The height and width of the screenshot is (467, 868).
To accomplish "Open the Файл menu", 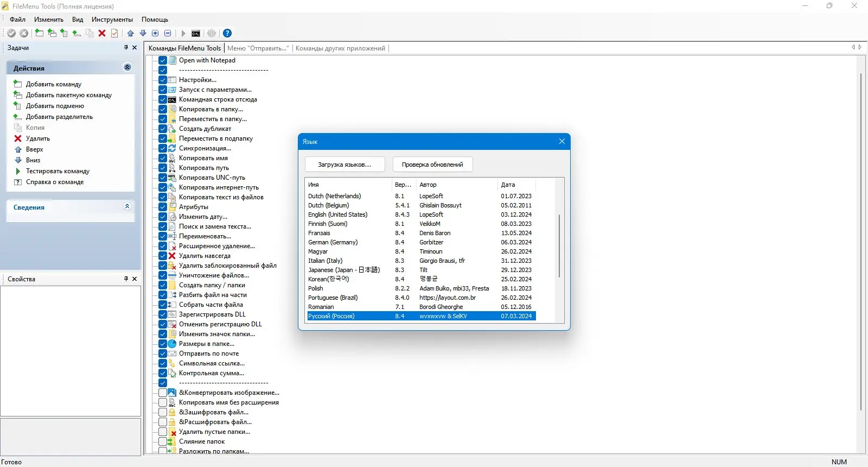I will (18, 20).
